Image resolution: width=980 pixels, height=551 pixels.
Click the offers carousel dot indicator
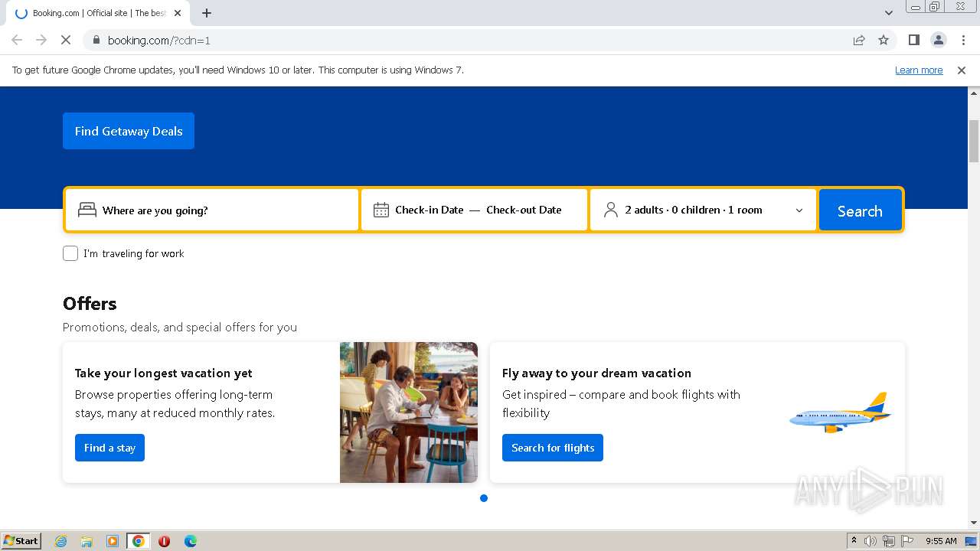pyautogui.click(x=484, y=498)
